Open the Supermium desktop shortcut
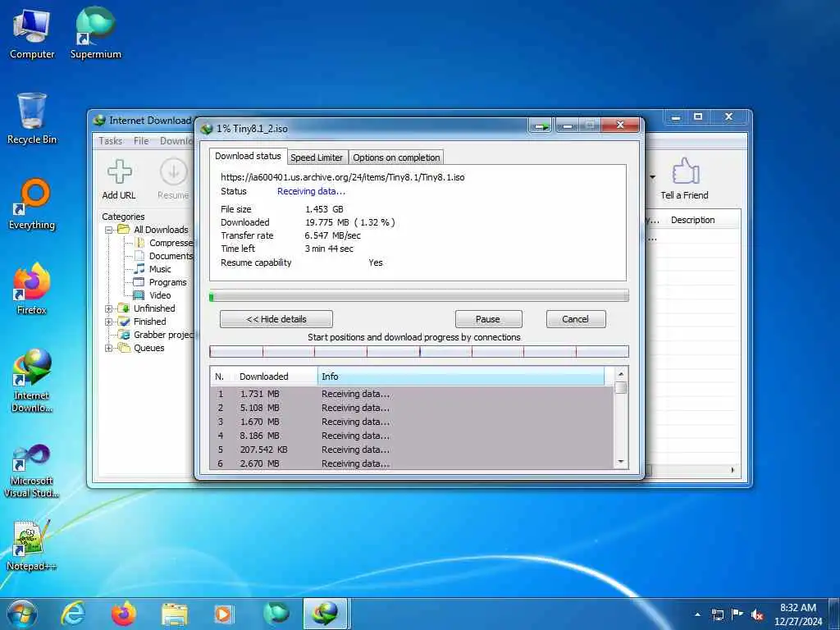The height and width of the screenshot is (630, 840). [x=95, y=34]
